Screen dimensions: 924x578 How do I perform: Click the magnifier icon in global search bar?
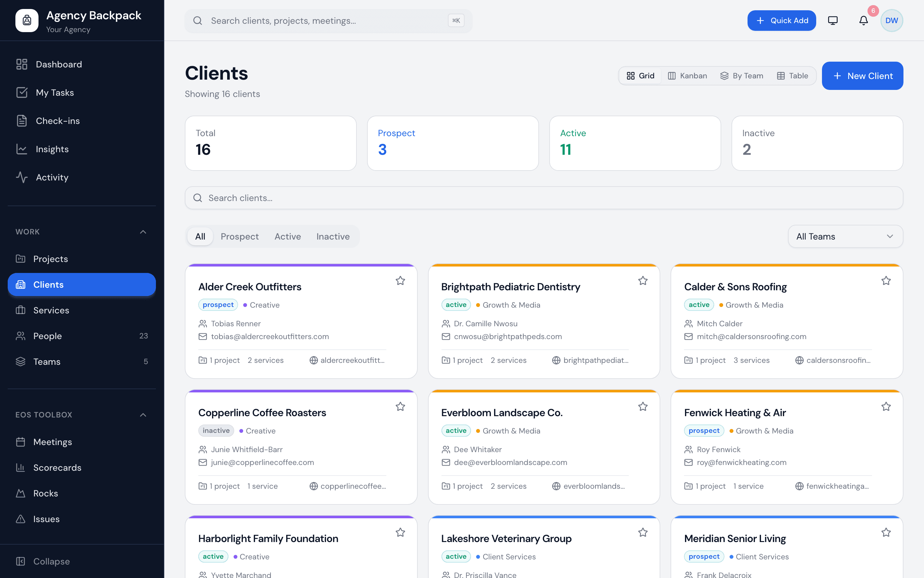[197, 21]
